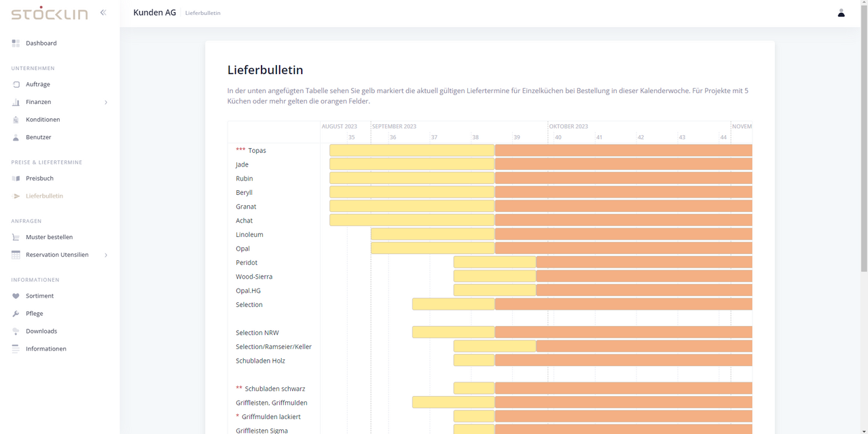Viewport: 868px width, 434px height.
Task: Open Muster bestellen page
Action: point(49,237)
